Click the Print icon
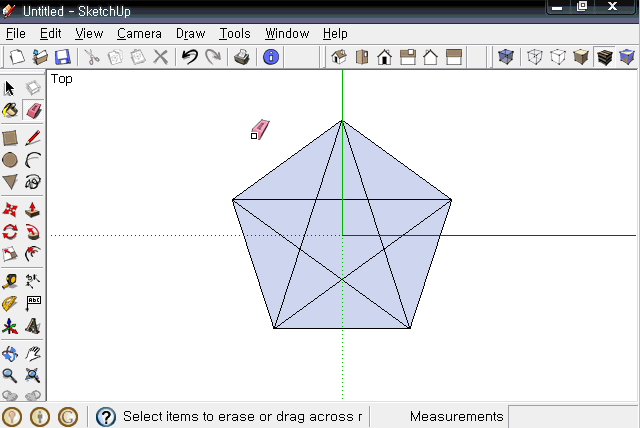The width and height of the screenshot is (640, 428). pos(242,57)
